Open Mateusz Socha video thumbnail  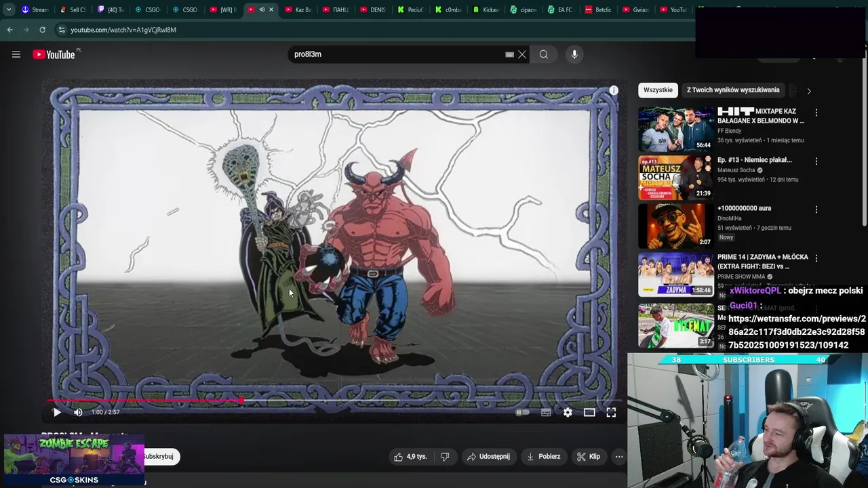tap(676, 178)
